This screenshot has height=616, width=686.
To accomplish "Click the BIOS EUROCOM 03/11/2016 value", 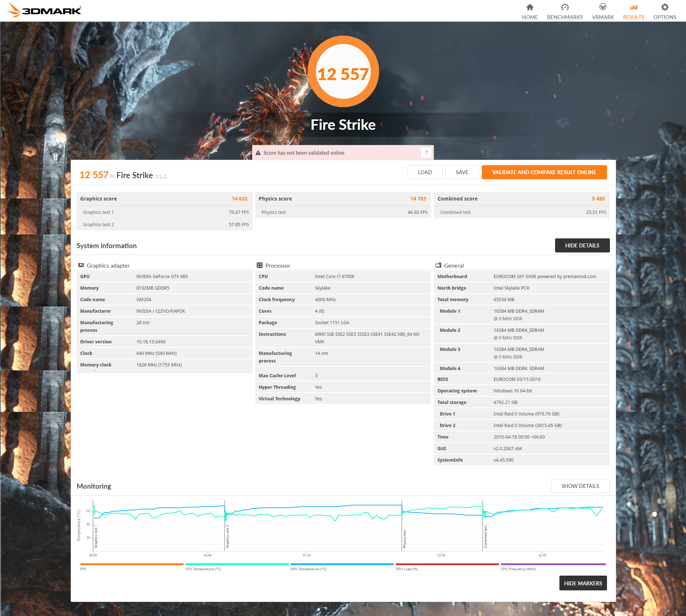I will coord(517,379).
